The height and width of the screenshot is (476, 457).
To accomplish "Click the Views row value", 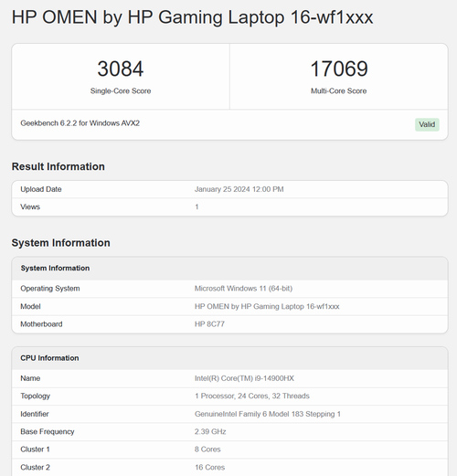I will 197,206.
